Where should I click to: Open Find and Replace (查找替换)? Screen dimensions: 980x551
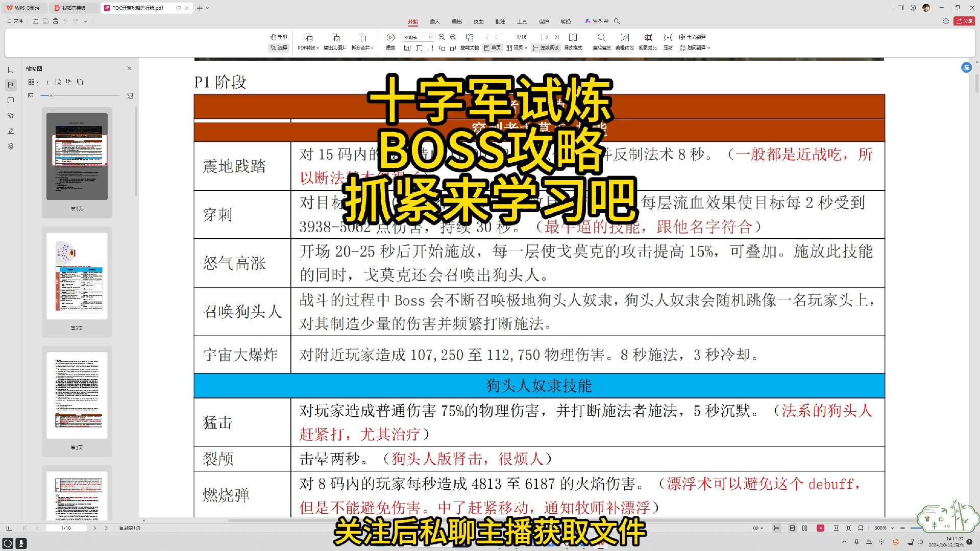[601, 42]
